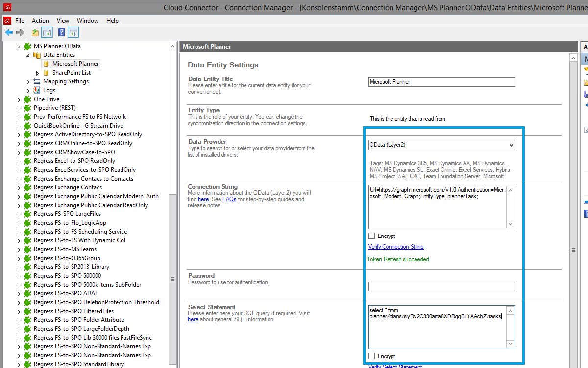Click Verify Connection String link

point(396,247)
